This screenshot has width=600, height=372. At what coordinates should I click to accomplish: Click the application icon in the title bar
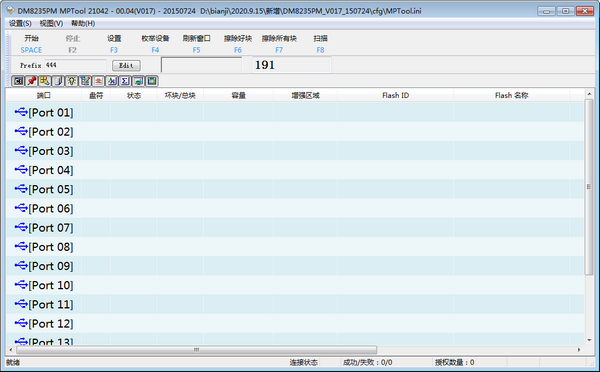[11, 10]
